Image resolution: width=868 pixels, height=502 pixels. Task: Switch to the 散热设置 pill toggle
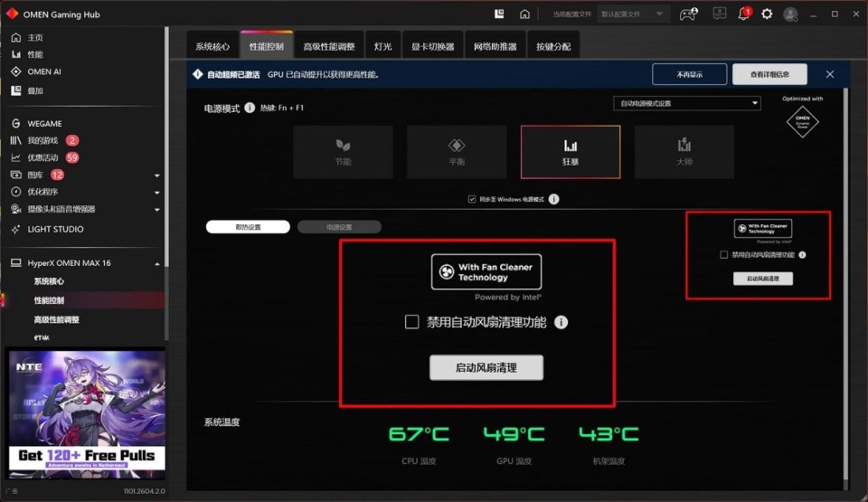248,227
